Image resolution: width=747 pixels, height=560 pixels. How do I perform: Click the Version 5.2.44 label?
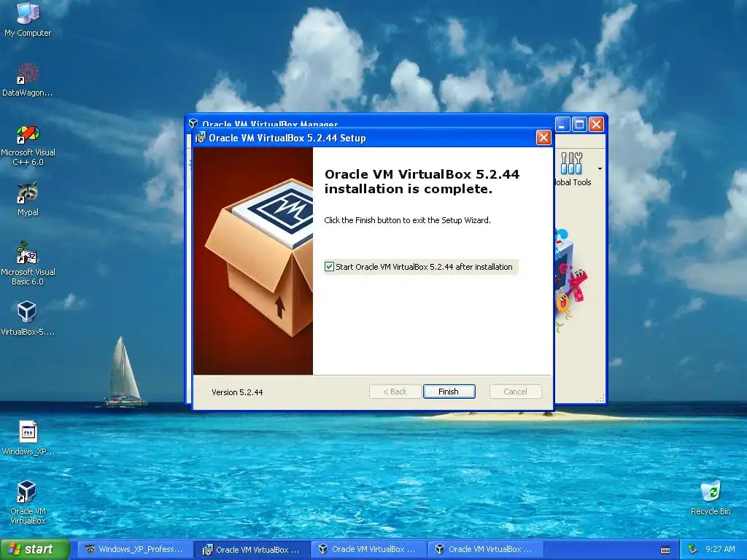(237, 392)
